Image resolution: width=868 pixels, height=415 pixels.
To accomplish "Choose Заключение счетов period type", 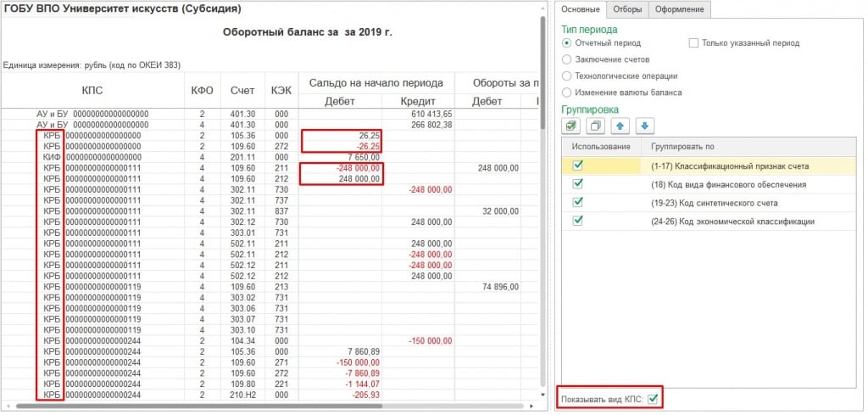I will pyautogui.click(x=567, y=59).
